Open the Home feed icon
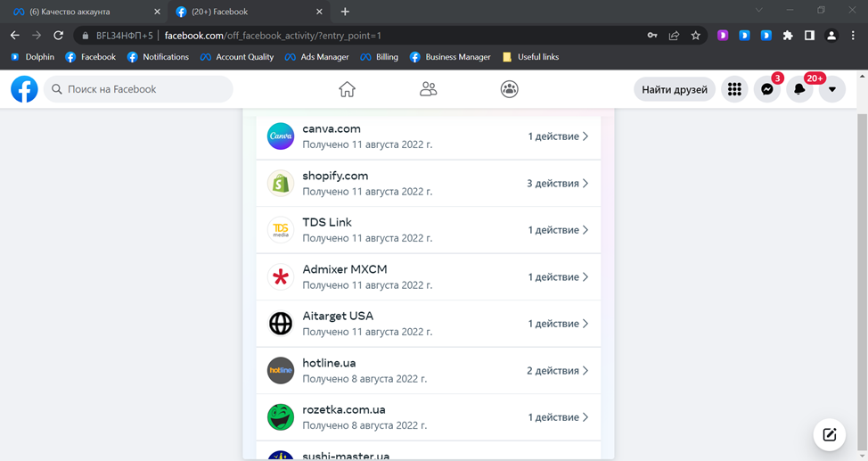Viewport: 868px width, 461px height. [347, 89]
